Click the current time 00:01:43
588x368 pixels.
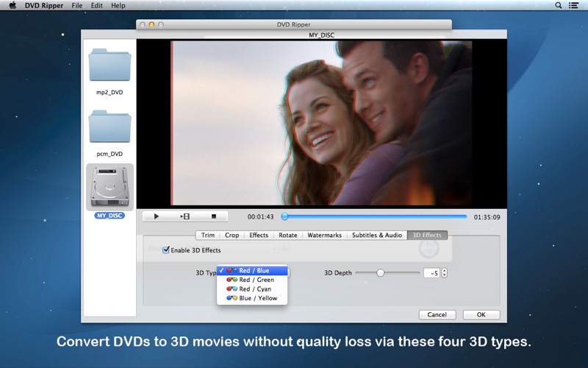[x=260, y=216]
